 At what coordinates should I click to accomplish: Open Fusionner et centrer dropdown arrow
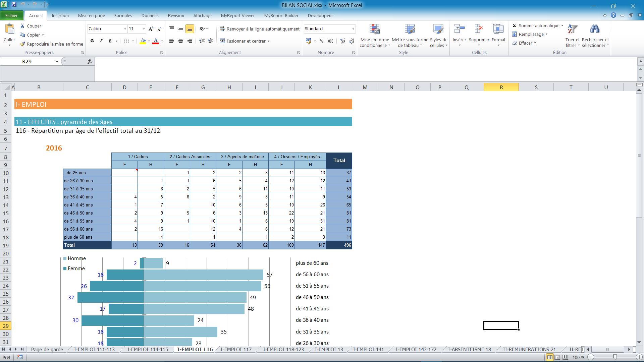click(x=269, y=41)
